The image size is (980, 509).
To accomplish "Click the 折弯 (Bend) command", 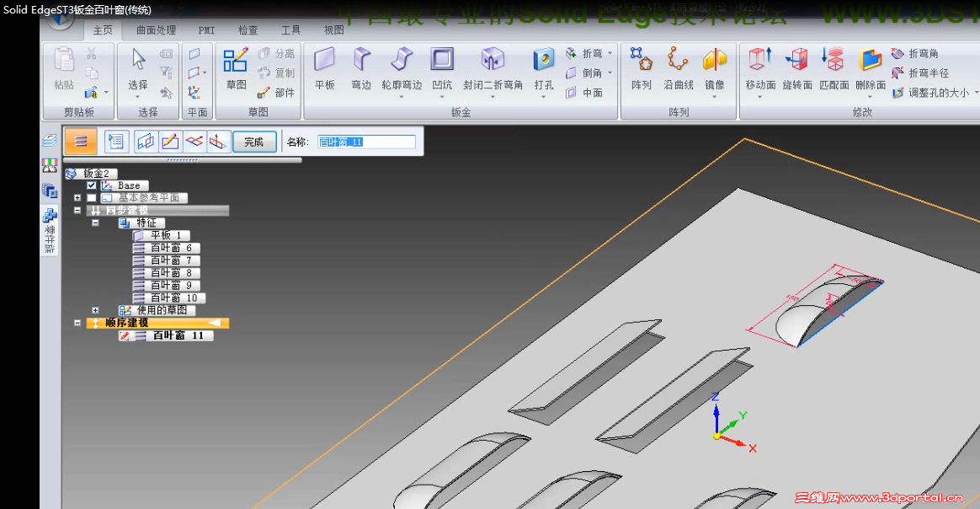I will [583, 54].
